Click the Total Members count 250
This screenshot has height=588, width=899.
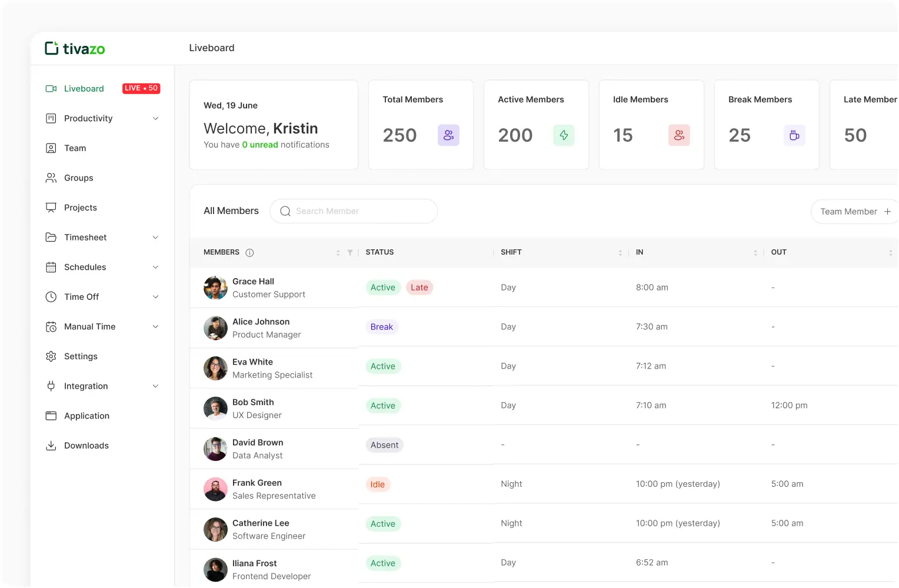coord(400,136)
